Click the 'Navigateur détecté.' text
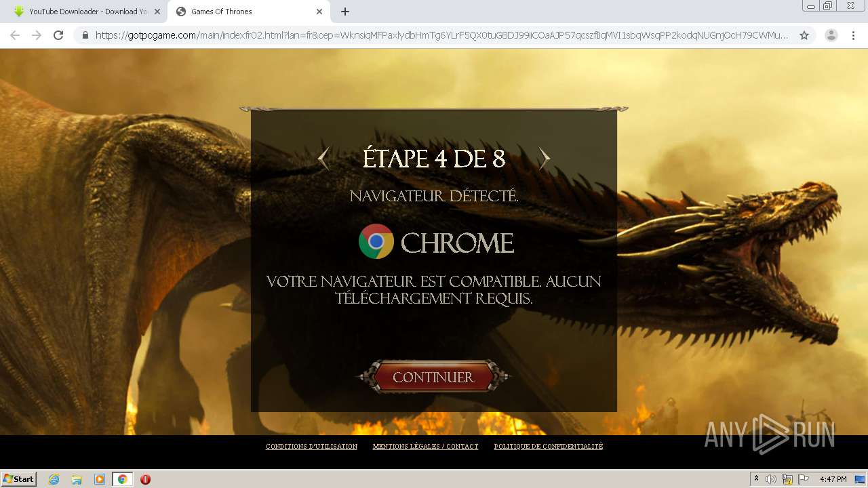 434,197
